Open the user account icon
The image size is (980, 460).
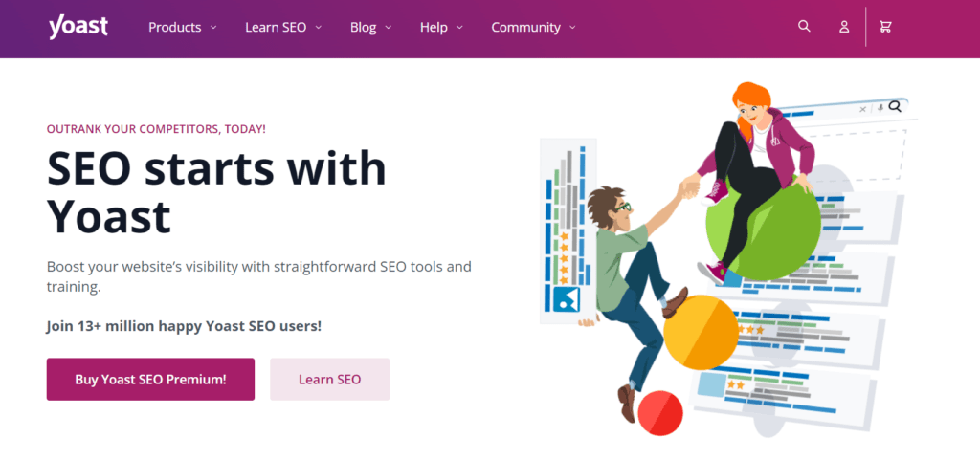[x=844, y=27]
